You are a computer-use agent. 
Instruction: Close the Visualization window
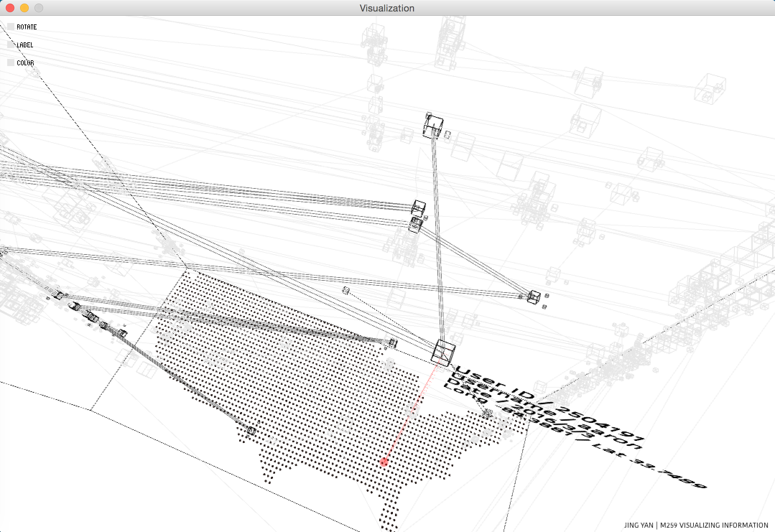[x=10, y=8]
